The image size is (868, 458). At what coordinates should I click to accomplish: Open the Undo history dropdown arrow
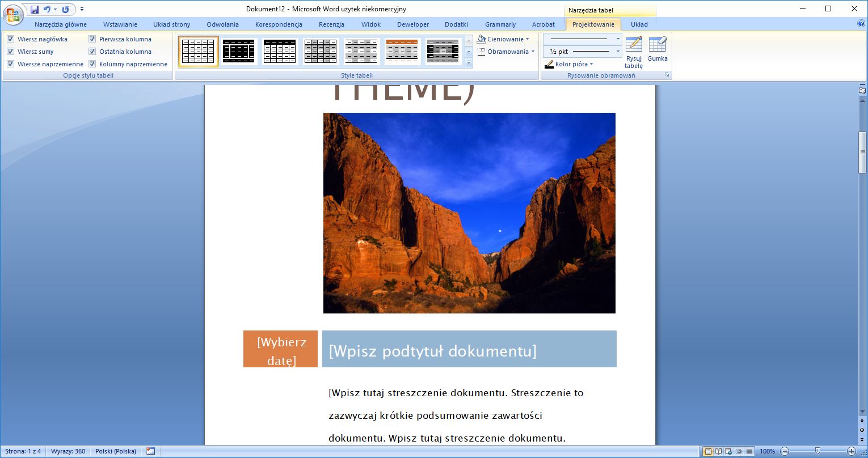point(56,10)
